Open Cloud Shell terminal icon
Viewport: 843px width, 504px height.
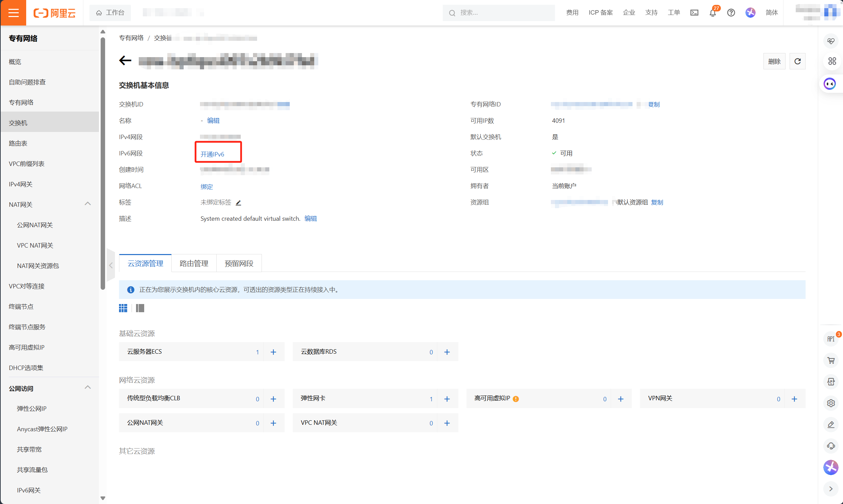[x=694, y=13]
